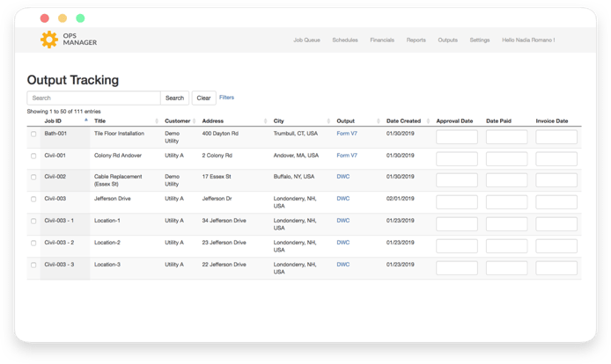Open DWC output for Civil-003 - 3
Viewport: 611px width, 364px height.
click(x=342, y=265)
